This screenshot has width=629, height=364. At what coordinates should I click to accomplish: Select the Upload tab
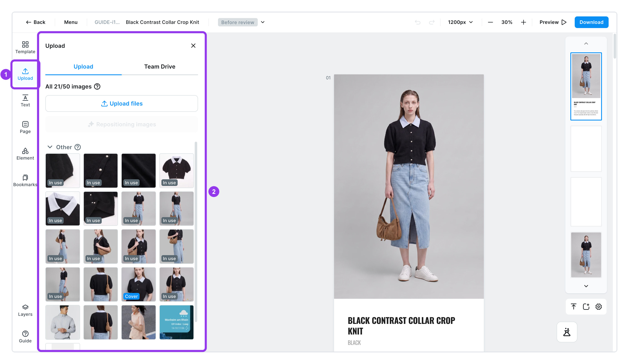click(83, 66)
